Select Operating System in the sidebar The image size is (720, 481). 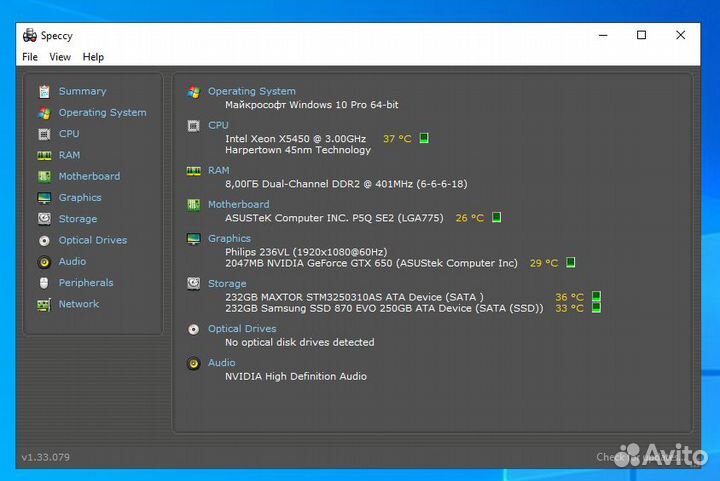pyautogui.click(x=102, y=112)
